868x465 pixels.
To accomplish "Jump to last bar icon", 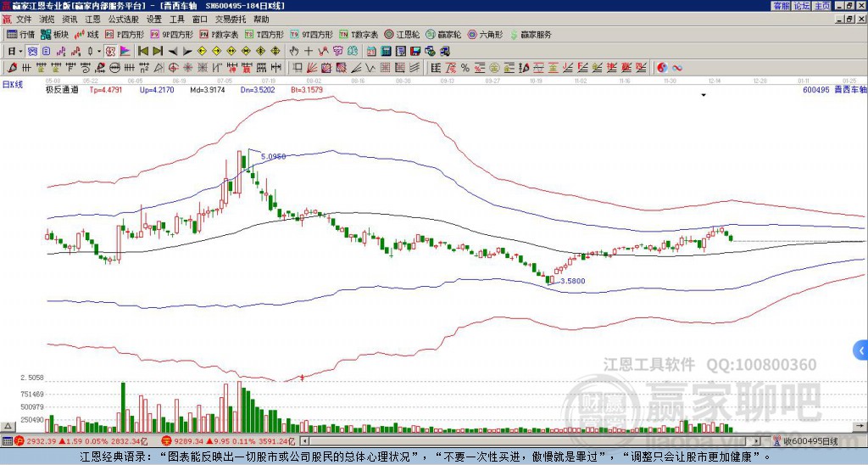I will (158, 52).
